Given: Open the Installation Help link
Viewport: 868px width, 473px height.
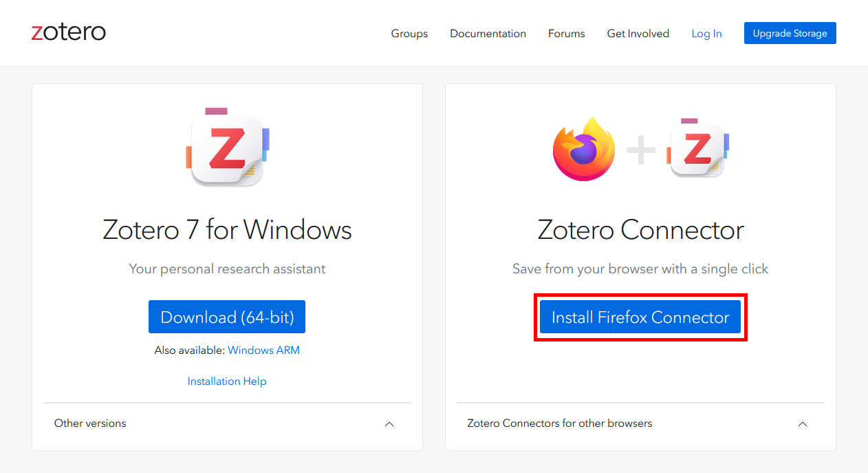Looking at the screenshot, I should (x=227, y=381).
